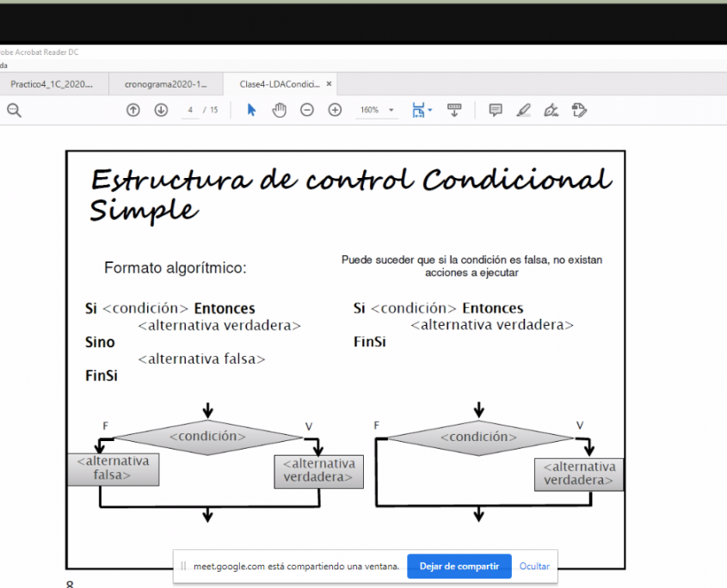Zoom out with the minus icon
The height and width of the screenshot is (588, 727).
(x=307, y=110)
